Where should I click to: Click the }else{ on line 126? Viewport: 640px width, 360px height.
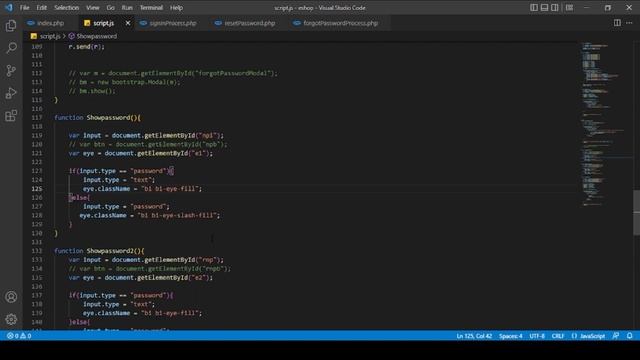79,198
